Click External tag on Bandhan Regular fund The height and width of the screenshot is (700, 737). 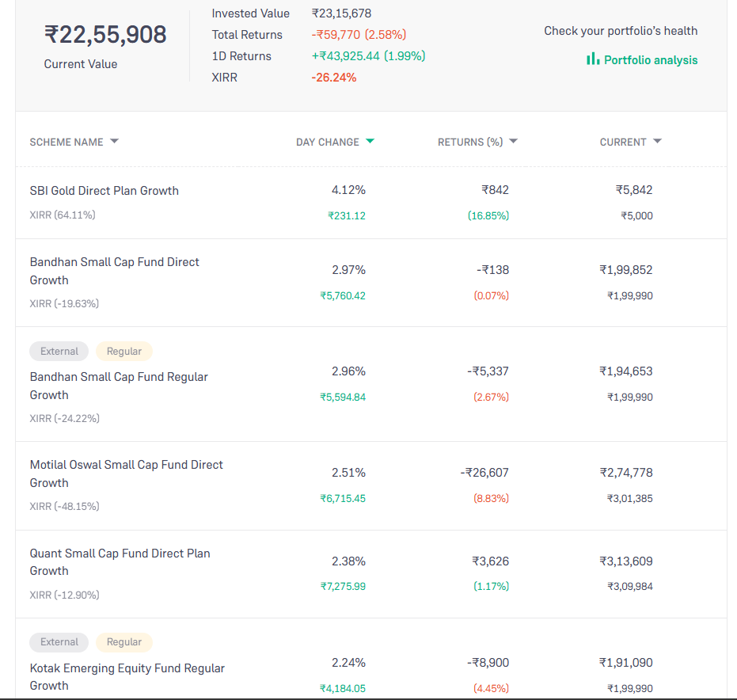pos(59,351)
